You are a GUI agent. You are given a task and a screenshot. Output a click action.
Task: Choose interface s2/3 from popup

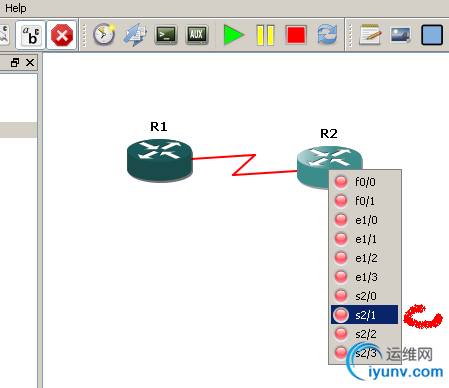coord(365,353)
